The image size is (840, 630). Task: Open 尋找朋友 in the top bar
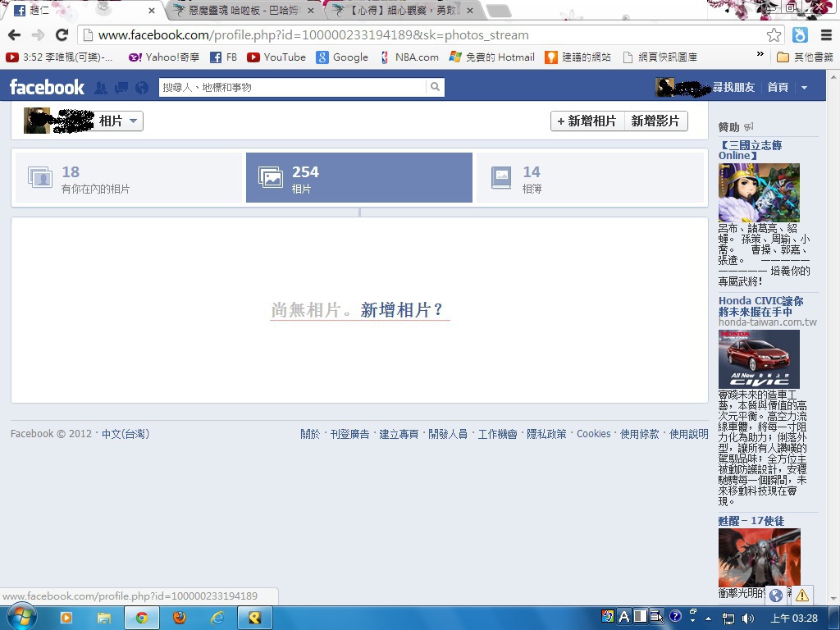click(733, 87)
